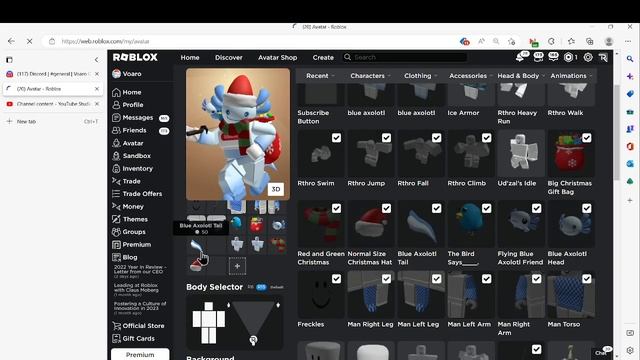
Task: Go to Home in top navigation
Action: pyautogui.click(x=190, y=58)
